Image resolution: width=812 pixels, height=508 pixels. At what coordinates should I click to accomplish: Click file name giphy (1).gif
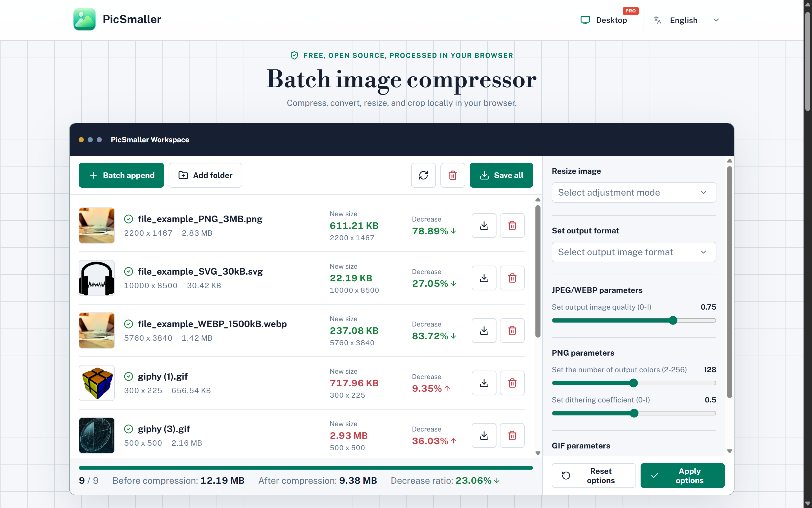point(163,376)
